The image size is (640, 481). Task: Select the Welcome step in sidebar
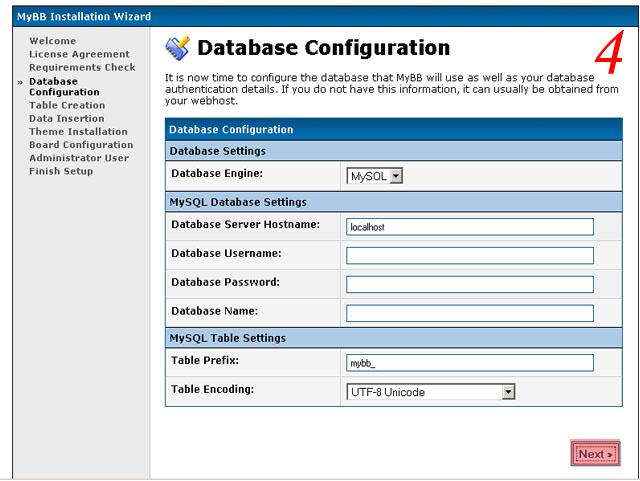[x=53, y=41]
